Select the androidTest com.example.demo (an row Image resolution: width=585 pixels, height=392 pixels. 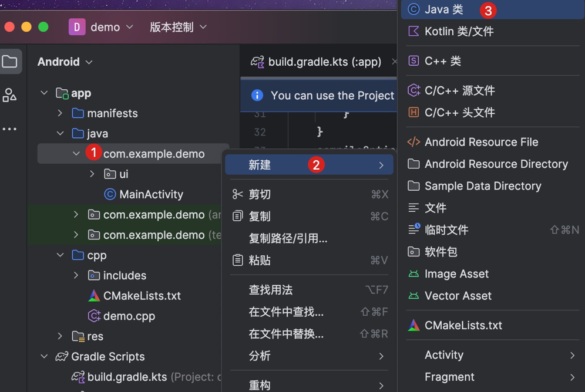(125, 215)
